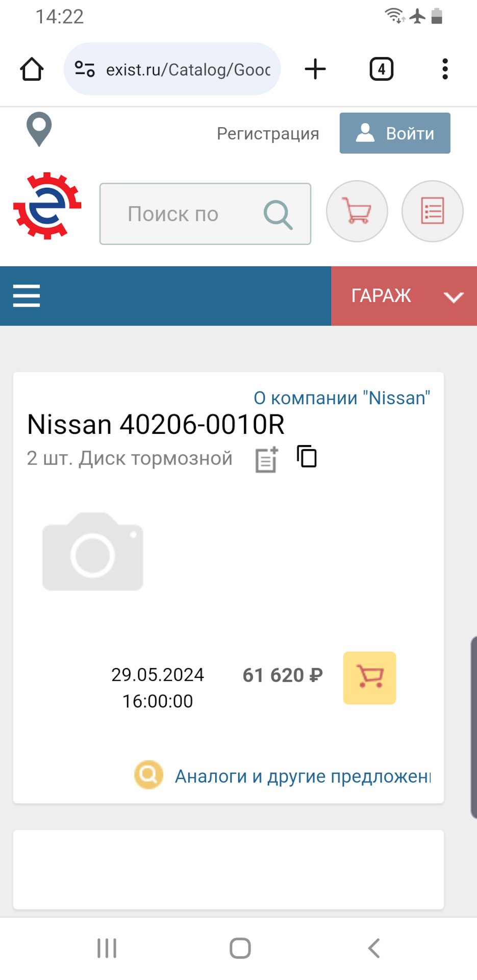The image size is (477, 980).
Task: Tap the browser home icon
Action: coord(32,69)
